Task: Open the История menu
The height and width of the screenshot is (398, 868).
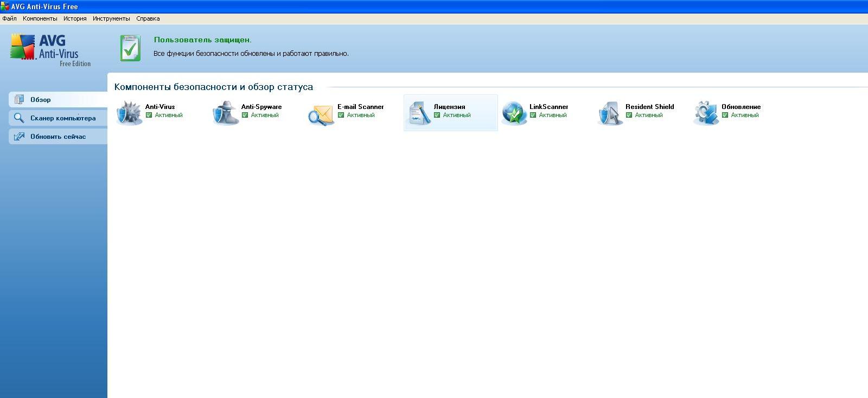Action: (75, 18)
